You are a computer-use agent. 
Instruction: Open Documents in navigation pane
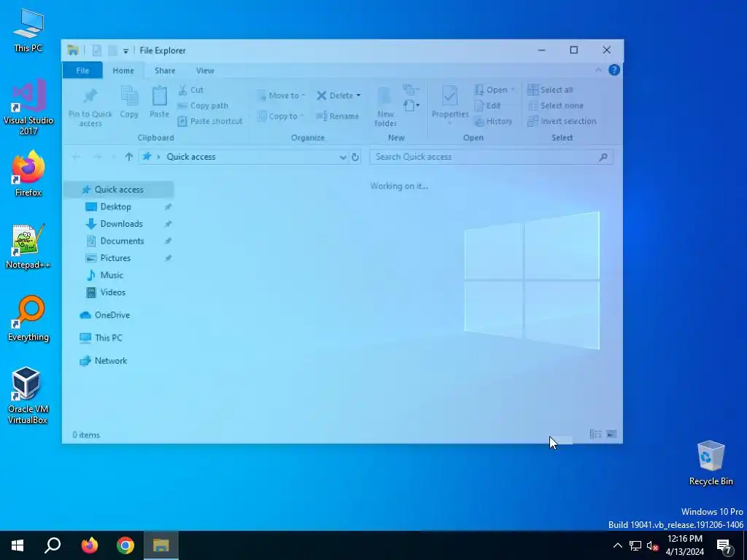pyautogui.click(x=122, y=241)
